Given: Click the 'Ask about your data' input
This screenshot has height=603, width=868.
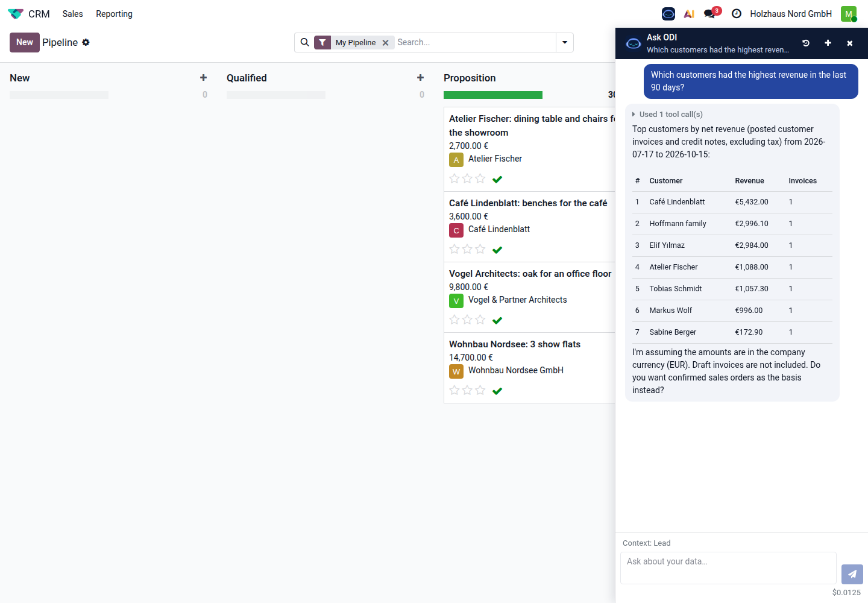Looking at the screenshot, I should (x=728, y=568).
